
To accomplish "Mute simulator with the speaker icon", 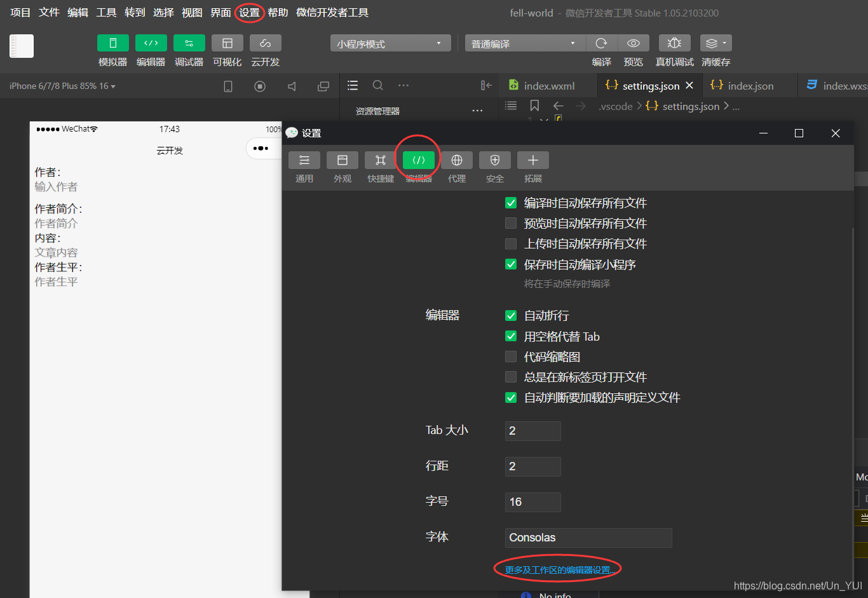I will pyautogui.click(x=292, y=86).
